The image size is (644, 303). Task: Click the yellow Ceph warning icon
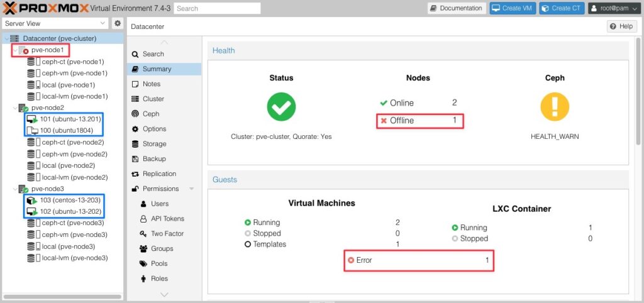click(x=555, y=107)
